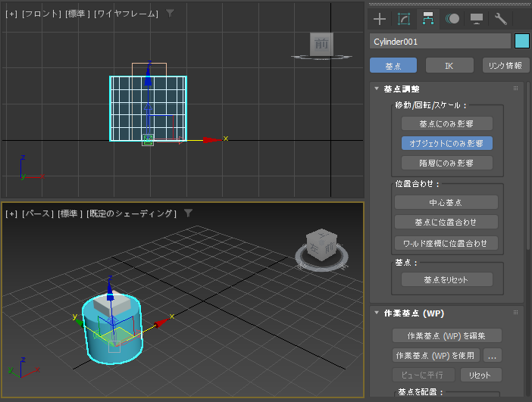
Task: Select the 基点 tab button
Action: point(393,65)
